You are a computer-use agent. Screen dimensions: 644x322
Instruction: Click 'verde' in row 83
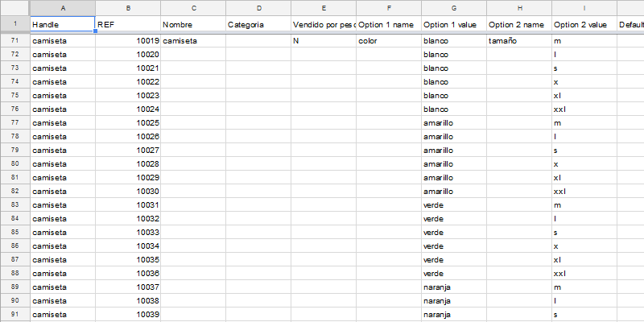tap(454, 205)
